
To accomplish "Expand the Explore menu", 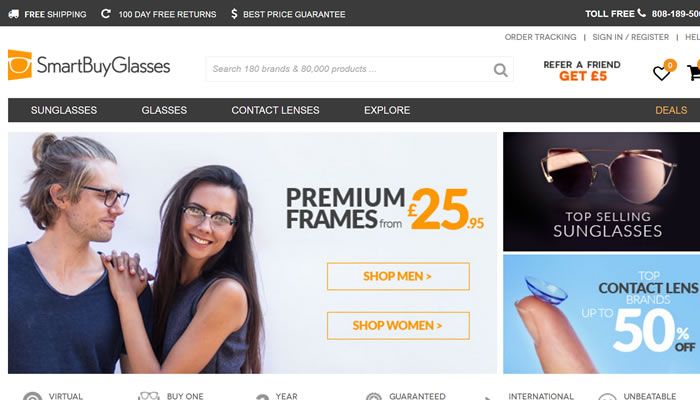I will click(x=387, y=110).
